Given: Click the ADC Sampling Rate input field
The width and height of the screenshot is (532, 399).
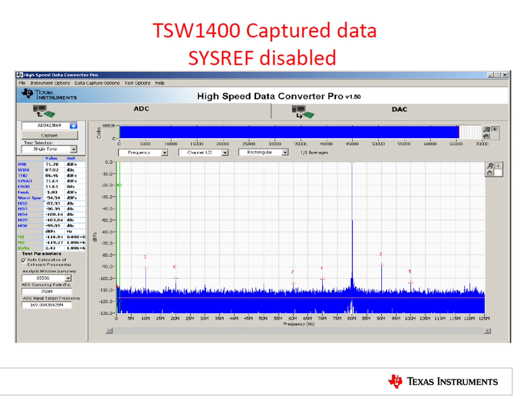Looking at the screenshot, I should (x=47, y=292).
